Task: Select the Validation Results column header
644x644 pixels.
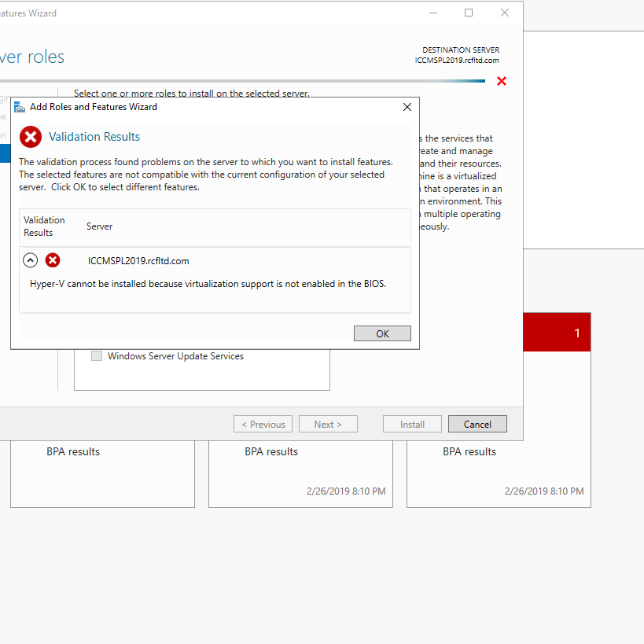Action: pyautogui.click(x=44, y=226)
